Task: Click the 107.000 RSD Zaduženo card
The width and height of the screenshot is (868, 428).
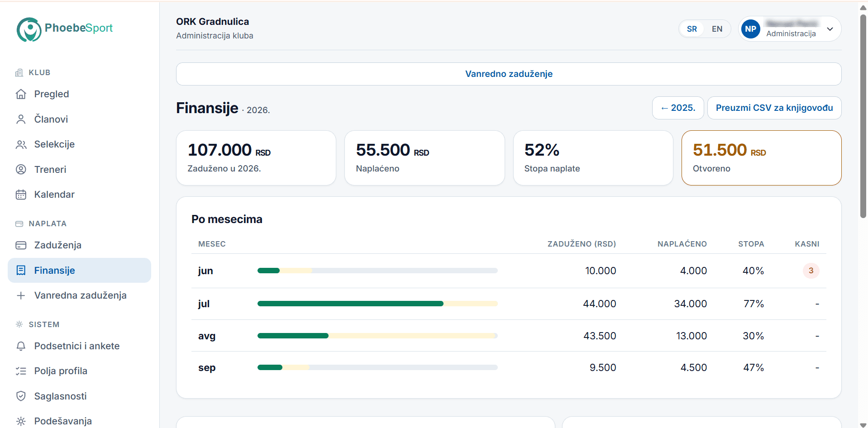Action: click(256, 158)
